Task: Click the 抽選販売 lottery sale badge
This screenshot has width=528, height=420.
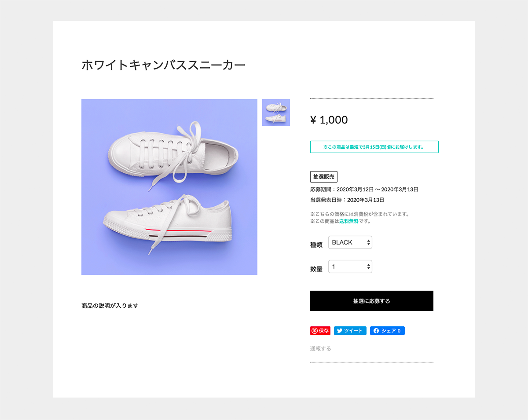Action: (x=324, y=177)
